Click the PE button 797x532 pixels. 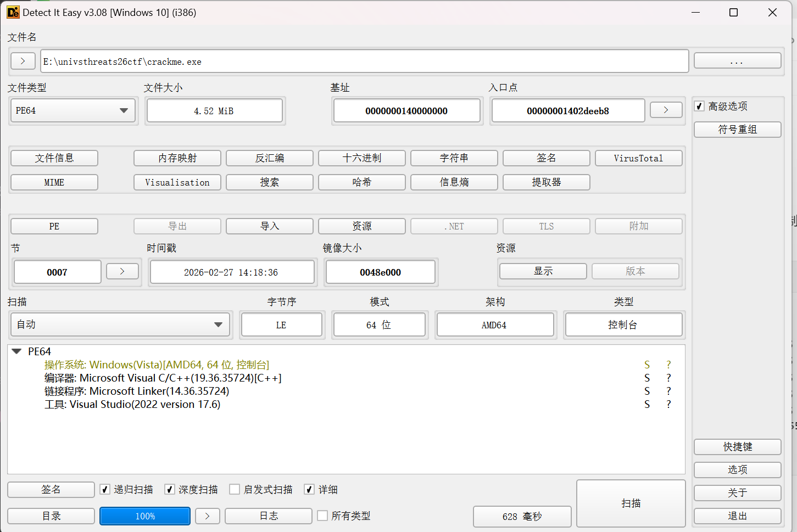[x=54, y=226]
